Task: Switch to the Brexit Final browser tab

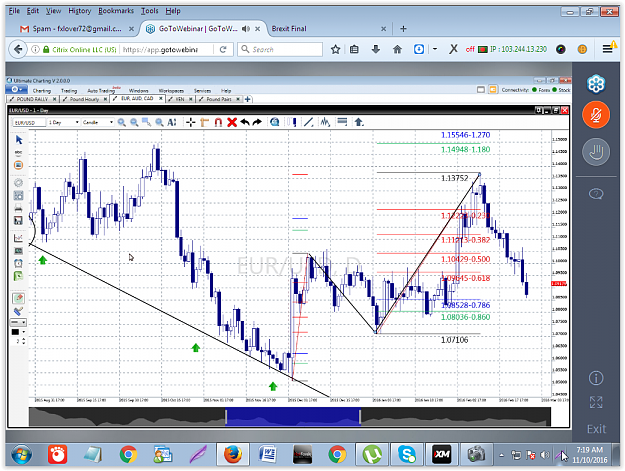Action: pos(289,29)
